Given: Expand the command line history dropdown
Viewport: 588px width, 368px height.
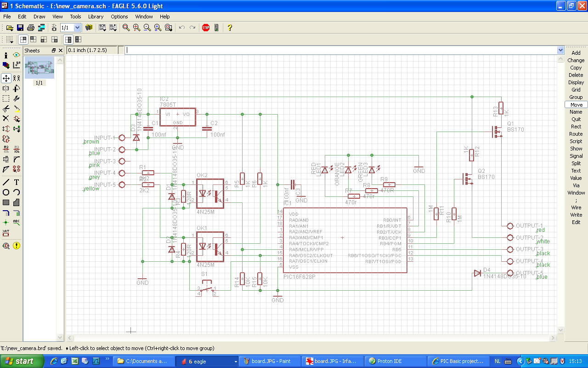Looking at the screenshot, I should click(560, 50).
